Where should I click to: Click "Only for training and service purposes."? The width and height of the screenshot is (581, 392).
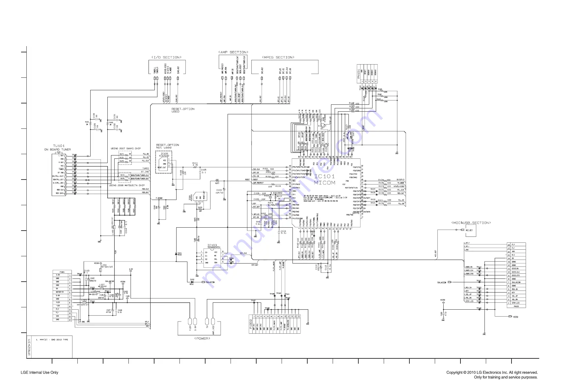[506, 378]
